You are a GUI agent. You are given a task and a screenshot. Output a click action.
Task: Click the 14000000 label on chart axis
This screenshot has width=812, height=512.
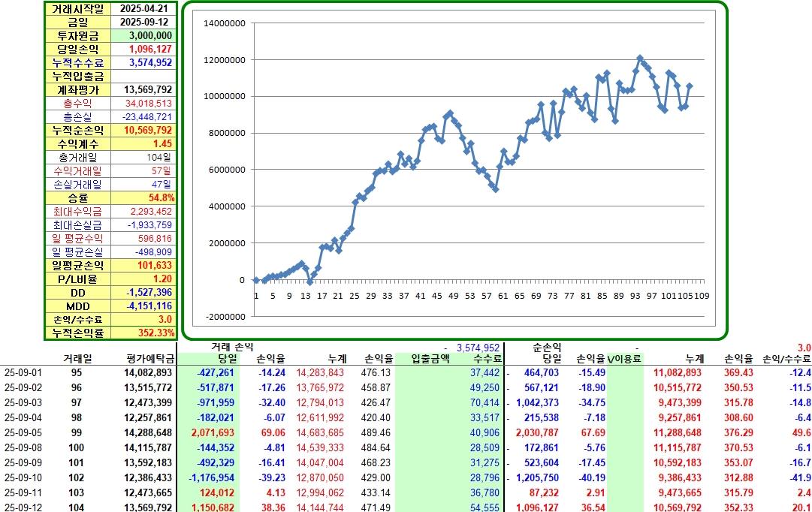tap(225, 23)
